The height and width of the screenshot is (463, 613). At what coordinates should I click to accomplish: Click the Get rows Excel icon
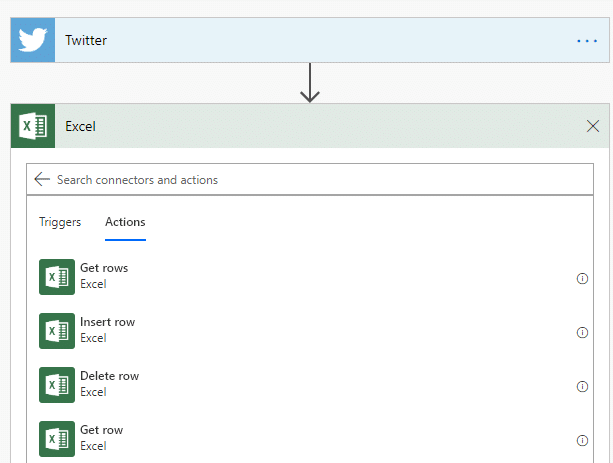tap(57, 277)
